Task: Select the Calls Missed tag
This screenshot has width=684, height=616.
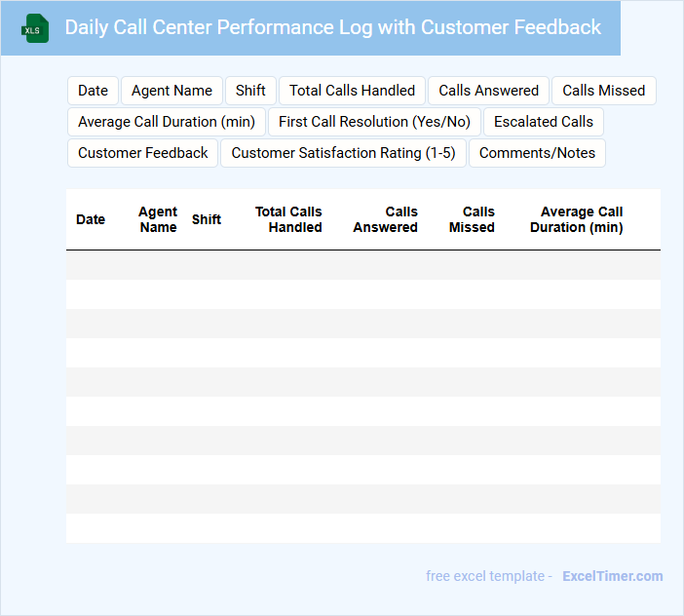Action: click(603, 91)
